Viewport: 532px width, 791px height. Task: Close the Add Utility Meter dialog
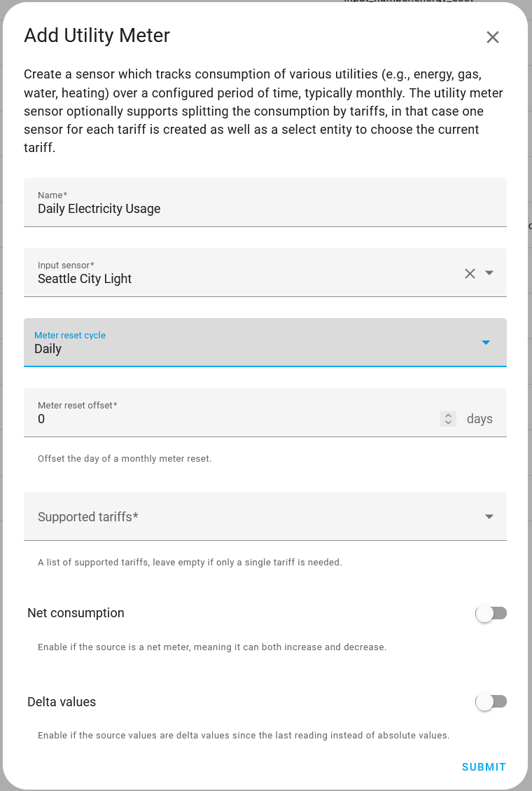492,37
